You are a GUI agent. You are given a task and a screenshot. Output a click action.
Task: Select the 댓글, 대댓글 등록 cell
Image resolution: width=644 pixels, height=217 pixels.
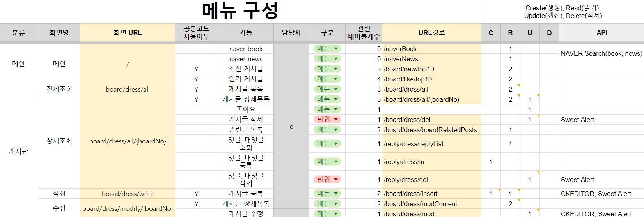pos(246,162)
